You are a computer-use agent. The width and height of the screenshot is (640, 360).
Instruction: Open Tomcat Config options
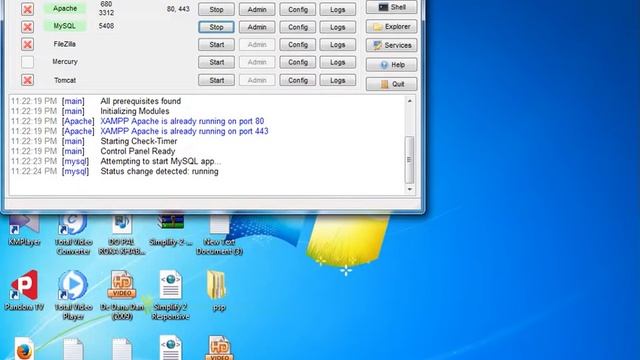[298, 80]
